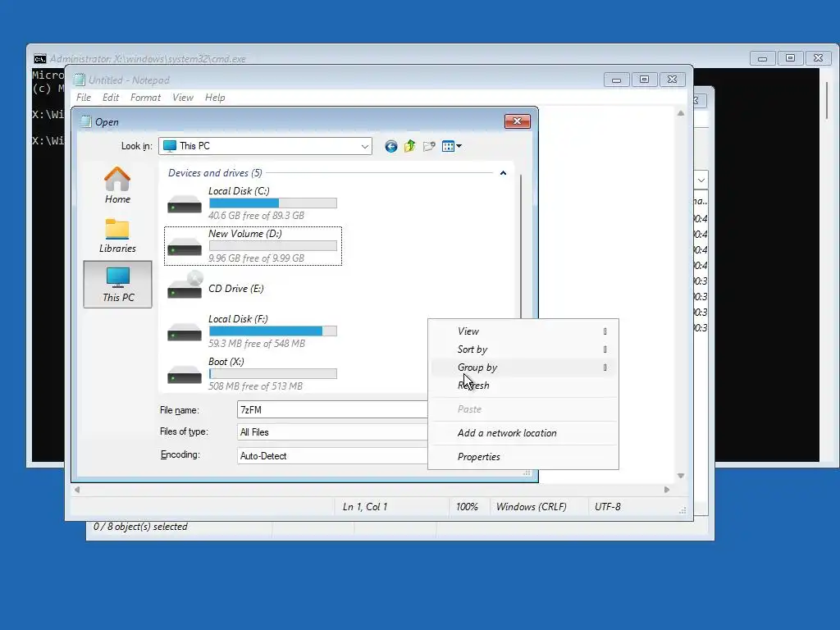Viewport: 840px width, 630px height.
Task: Maximize the Notepad window
Action: click(x=644, y=80)
